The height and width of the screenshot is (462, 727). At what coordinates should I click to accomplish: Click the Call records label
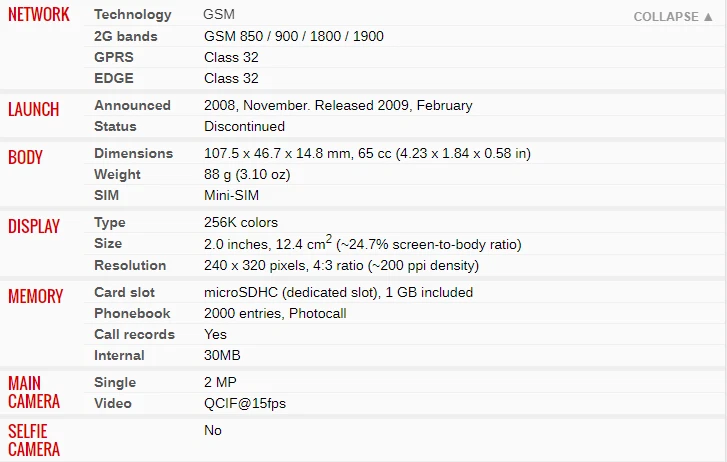tap(134, 334)
